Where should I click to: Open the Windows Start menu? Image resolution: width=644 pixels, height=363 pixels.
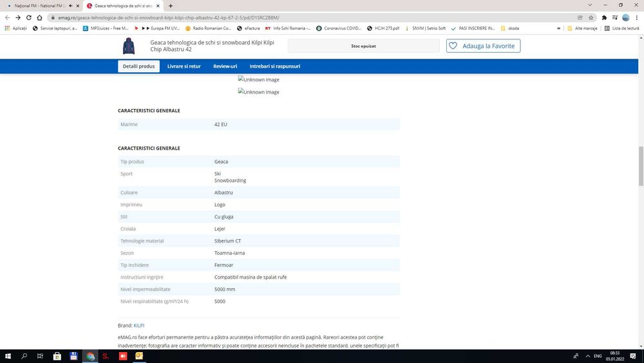pyautogui.click(x=7, y=356)
